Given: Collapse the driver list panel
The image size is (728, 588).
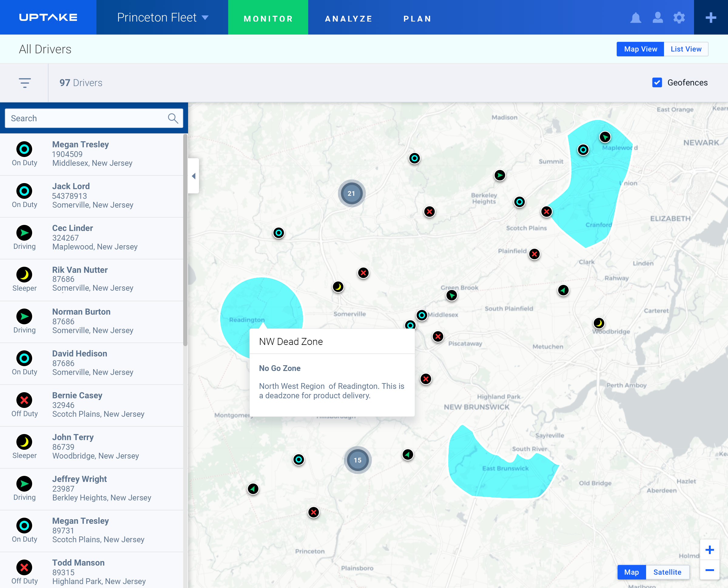Looking at the screenshot, I should coord(194,176).
